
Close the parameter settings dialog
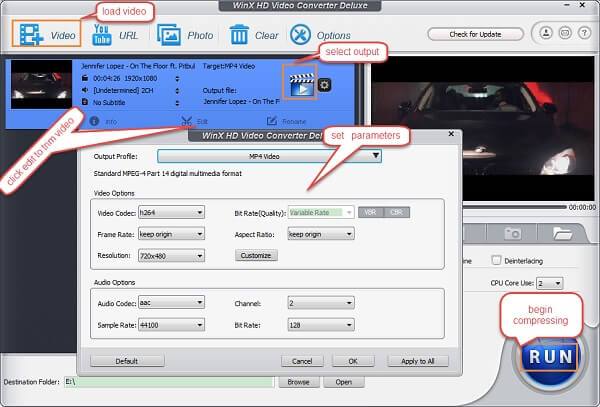tap(451, 134)
